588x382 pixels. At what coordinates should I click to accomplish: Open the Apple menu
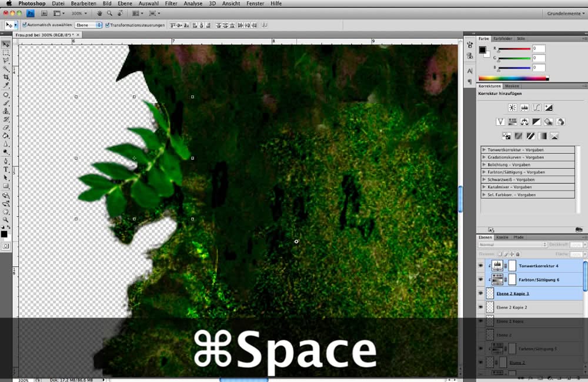[x=9, y=4]
